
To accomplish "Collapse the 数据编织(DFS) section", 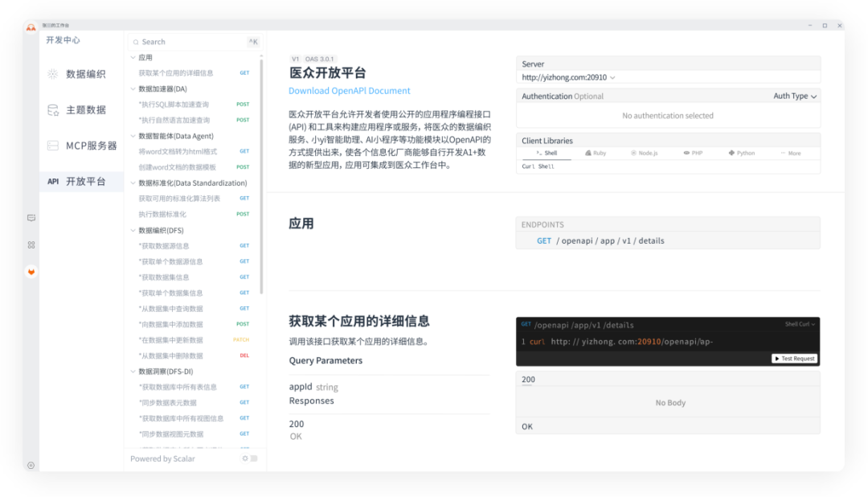I will click(133, 230).
